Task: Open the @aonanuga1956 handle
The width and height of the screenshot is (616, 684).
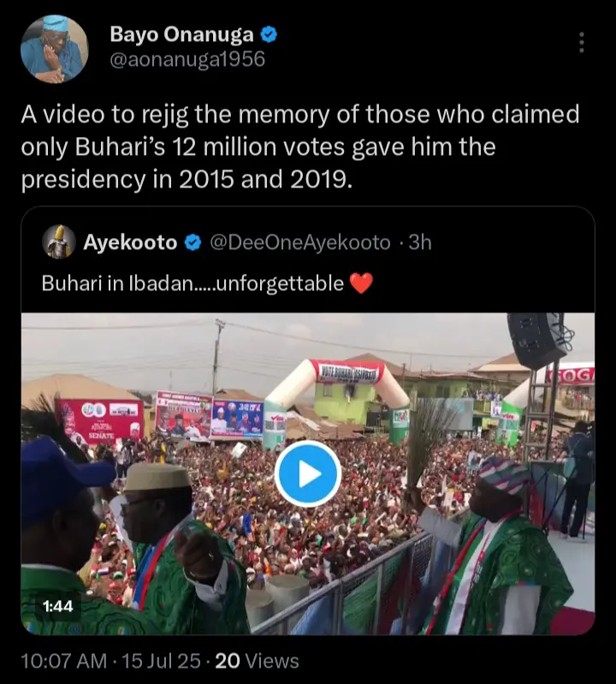Action: click(x=187, y=59)
